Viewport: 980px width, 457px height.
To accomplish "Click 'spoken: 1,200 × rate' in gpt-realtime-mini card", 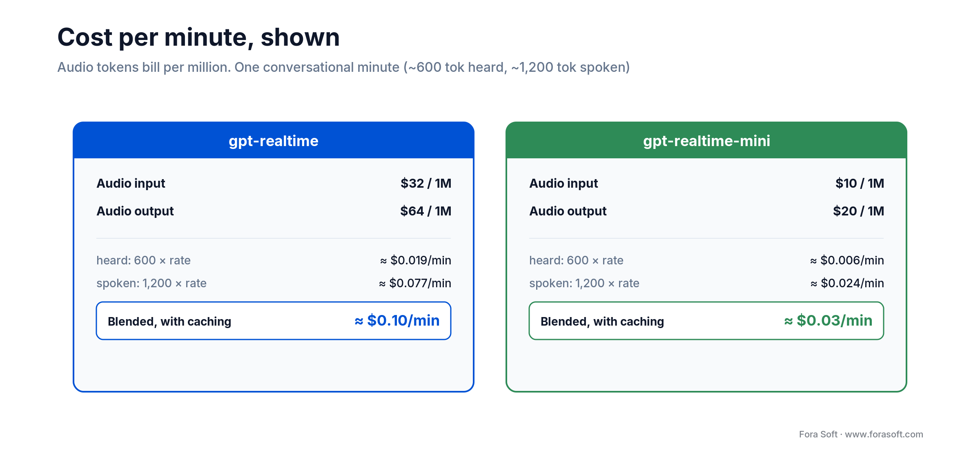I will coord(584,283).
